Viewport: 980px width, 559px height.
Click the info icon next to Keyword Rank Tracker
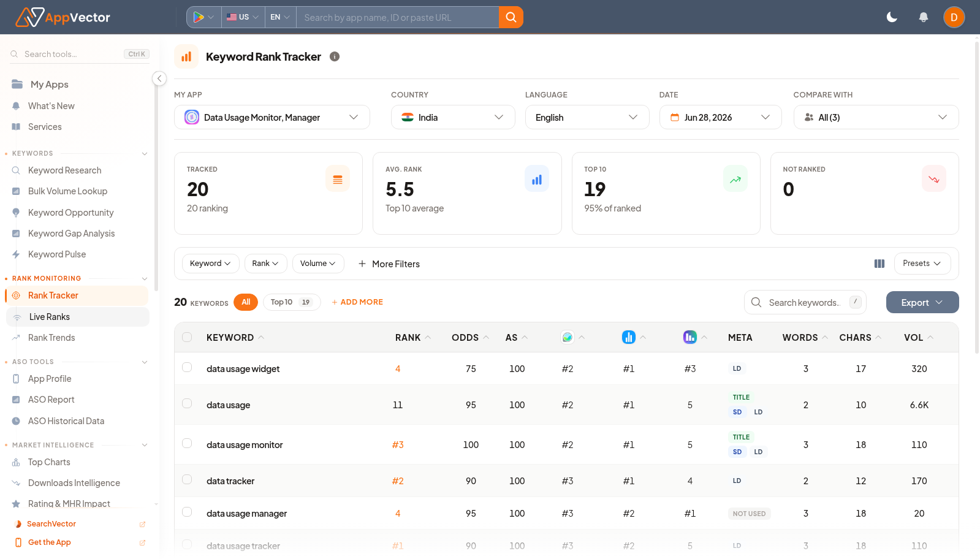(335, 56)
